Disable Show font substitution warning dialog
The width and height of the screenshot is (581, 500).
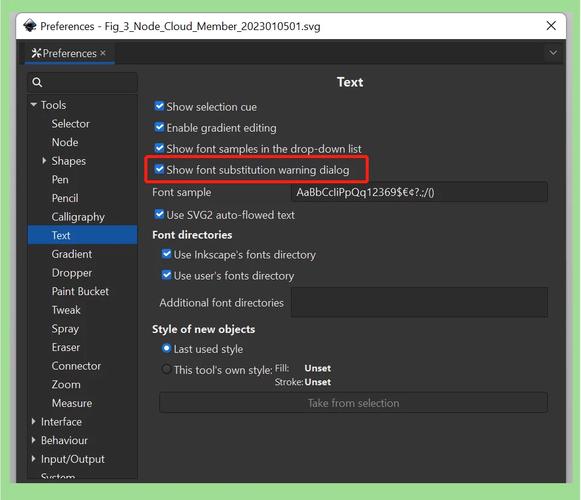[x=159, y=169]
